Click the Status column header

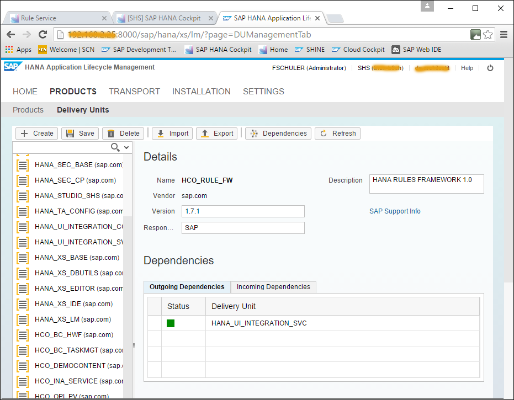pos(184,306)
